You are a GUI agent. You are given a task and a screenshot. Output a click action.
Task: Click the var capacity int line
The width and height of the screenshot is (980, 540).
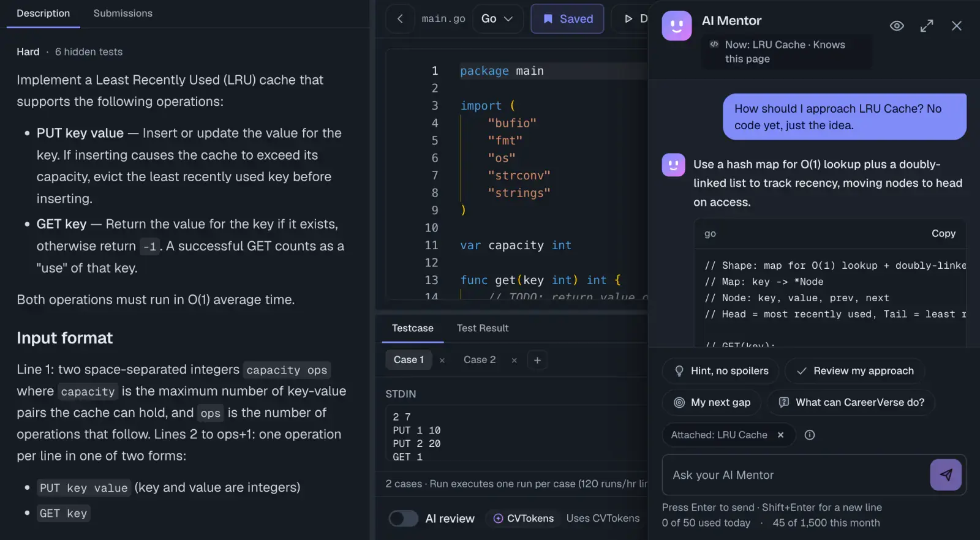[516, 245]
